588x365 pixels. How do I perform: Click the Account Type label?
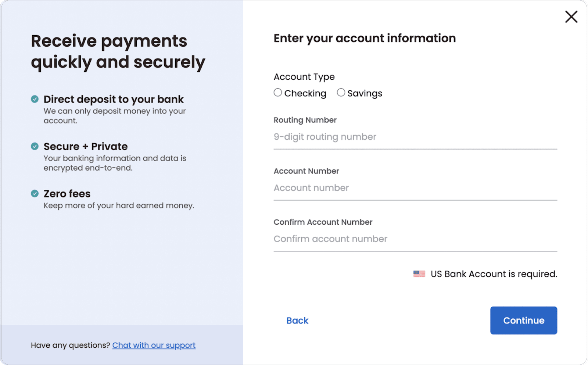click(x=304, y=77)
